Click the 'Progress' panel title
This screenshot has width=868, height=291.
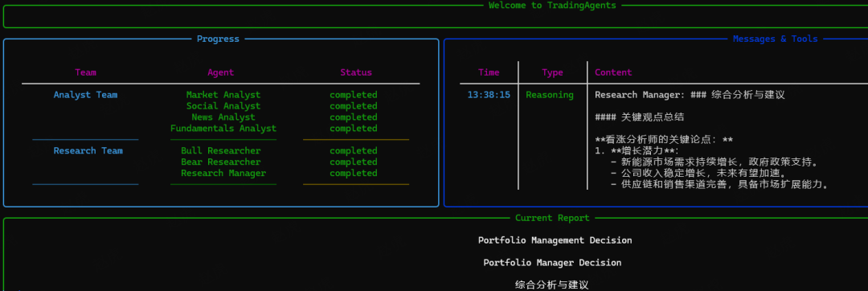(218, 39)
